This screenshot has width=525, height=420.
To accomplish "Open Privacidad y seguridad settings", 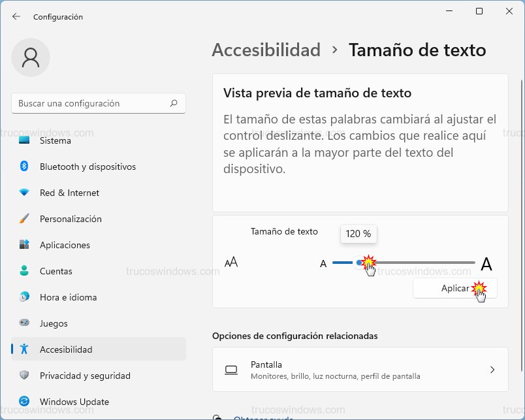I will click(85, 376).
